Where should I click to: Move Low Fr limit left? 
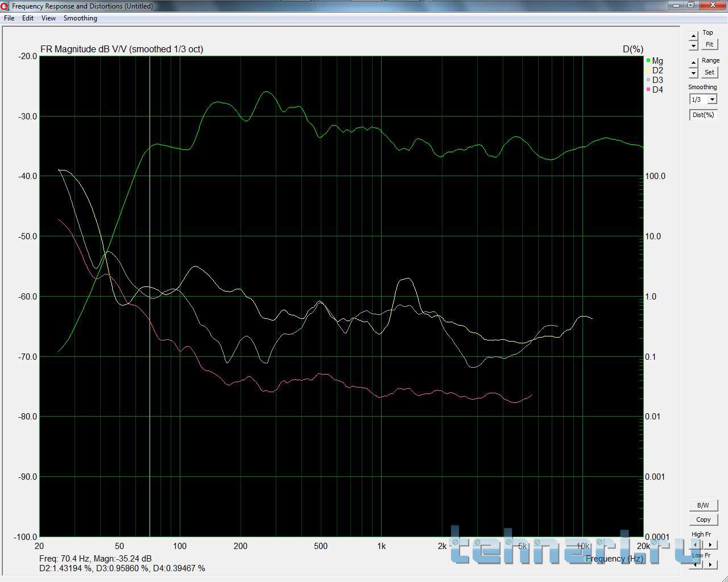point(696,564)
